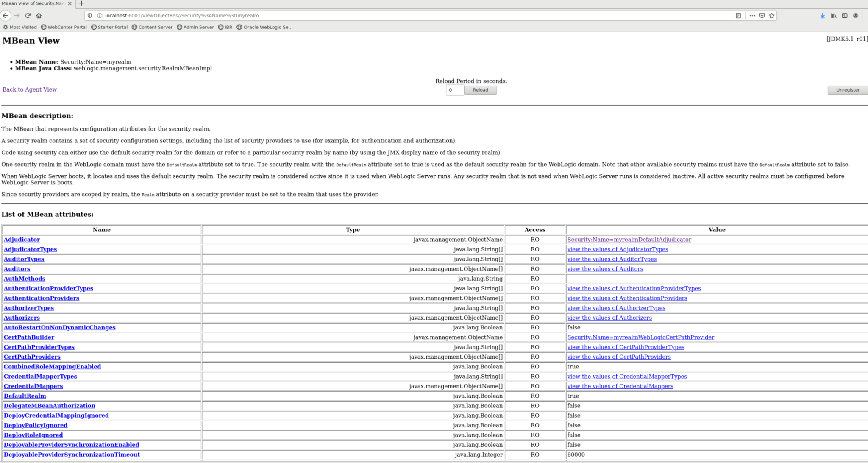
Task: Open the browser home icon
Action: (39, 16)
